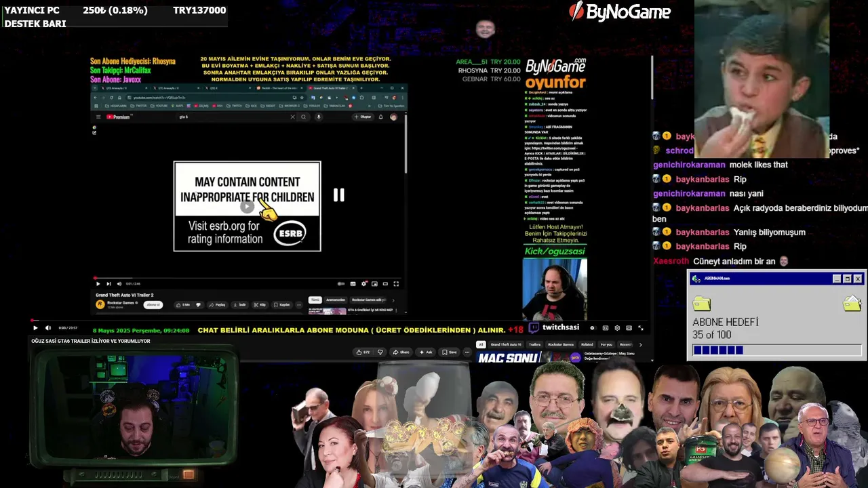
Task: Enter fullscreen on inner trailer player
Action: (x=396, y=284)
